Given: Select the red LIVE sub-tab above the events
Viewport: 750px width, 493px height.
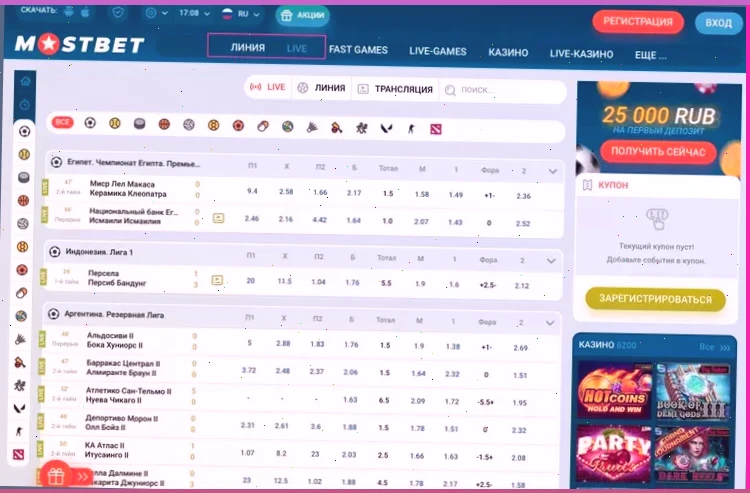Looking at the screenshot, I should [x=268, y=87].
